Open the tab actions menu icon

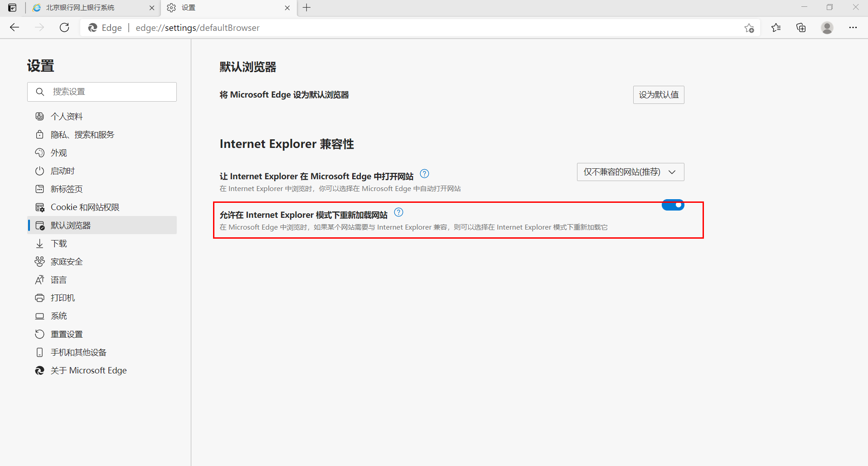(12, 8)
